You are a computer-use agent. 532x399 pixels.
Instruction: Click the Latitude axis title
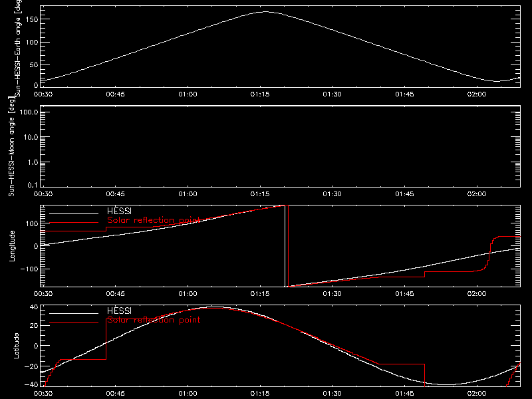(x=16, y=346)
